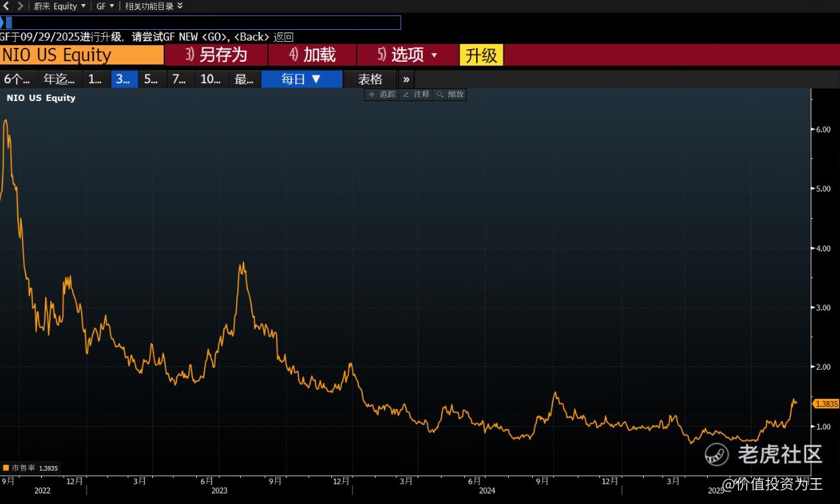Select the highlighted 3-year range tab
The image size is (840, 504).
(x=124, y=79)
